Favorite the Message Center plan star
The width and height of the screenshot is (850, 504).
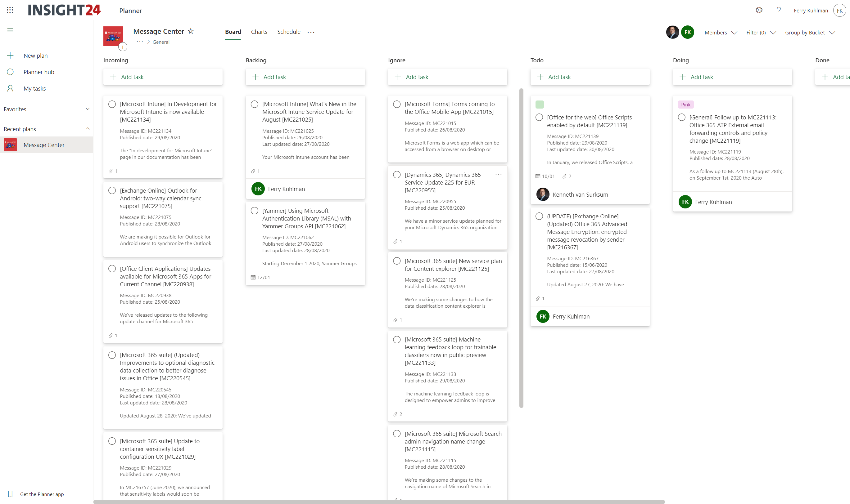click(191, 31)
